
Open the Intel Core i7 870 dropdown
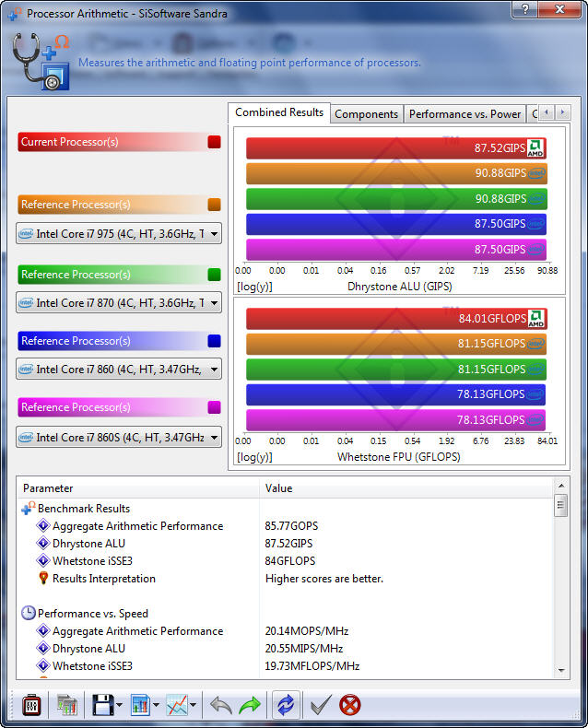coord(119,302)
